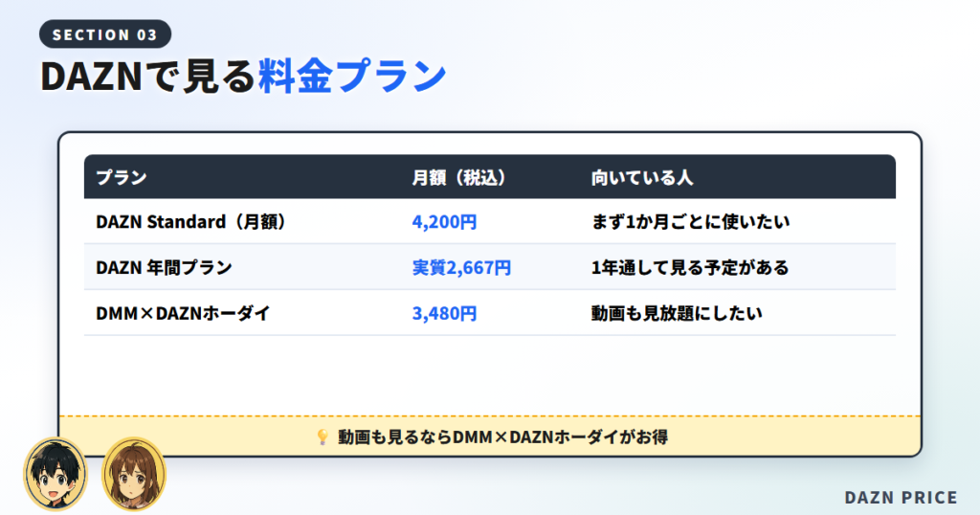Click the light bulb tip icon
The image size is (980, 515).
[x=322, y=437]
